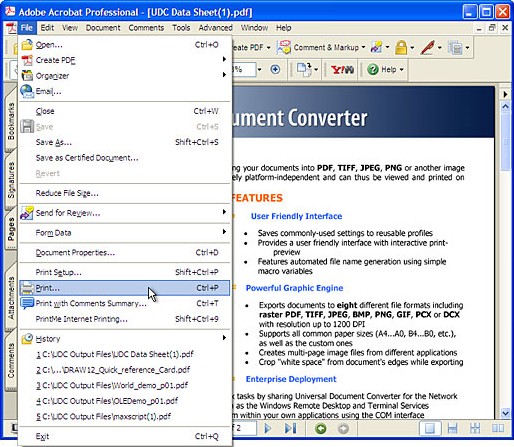
Task: Click the Send for Review toolbar icon
Action: [377, 47]
